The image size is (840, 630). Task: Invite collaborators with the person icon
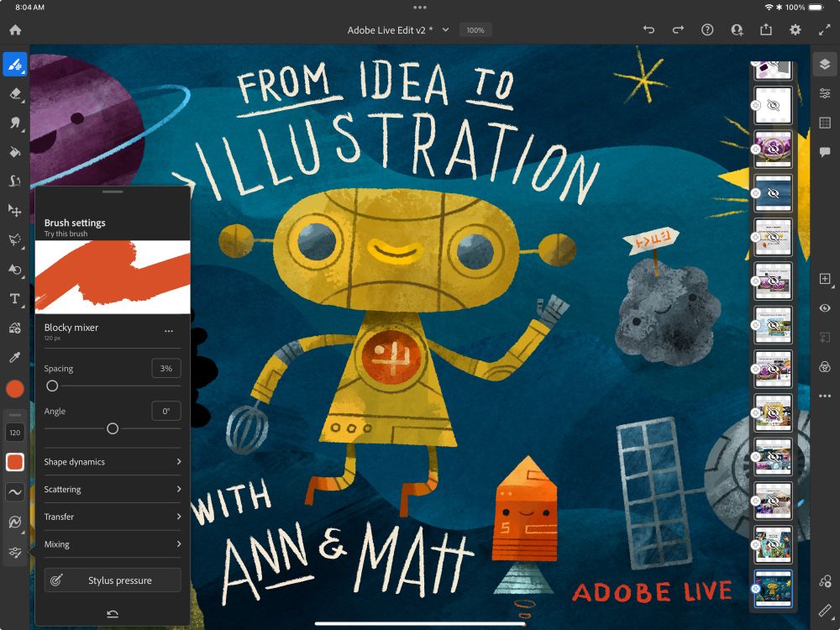pos(738,30)
